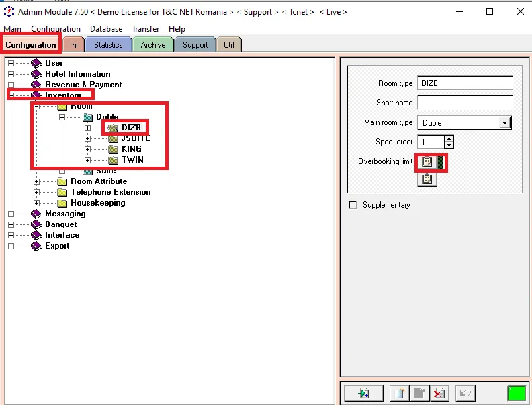Expand the DIZB tree node
This screenshot has width=532, height=405.
click(87, 128)
